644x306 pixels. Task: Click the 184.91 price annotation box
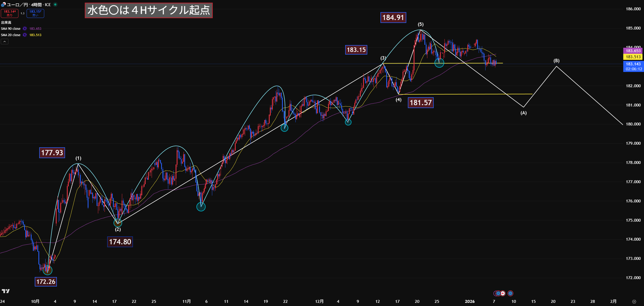393,18
